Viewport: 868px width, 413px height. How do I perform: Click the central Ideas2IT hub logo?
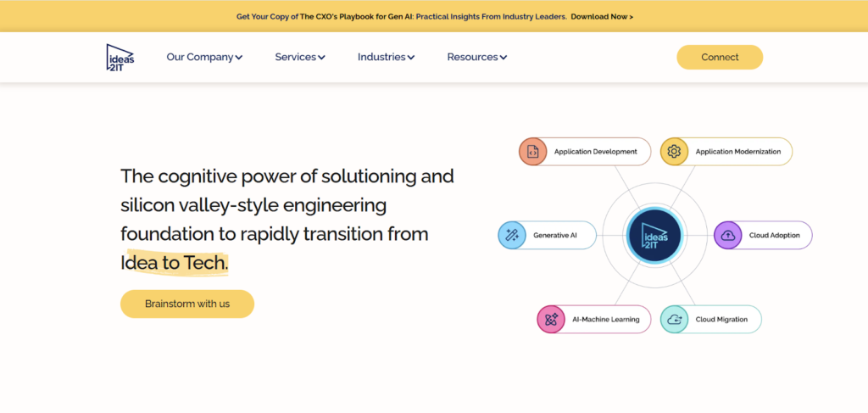[x=654, y=236]
